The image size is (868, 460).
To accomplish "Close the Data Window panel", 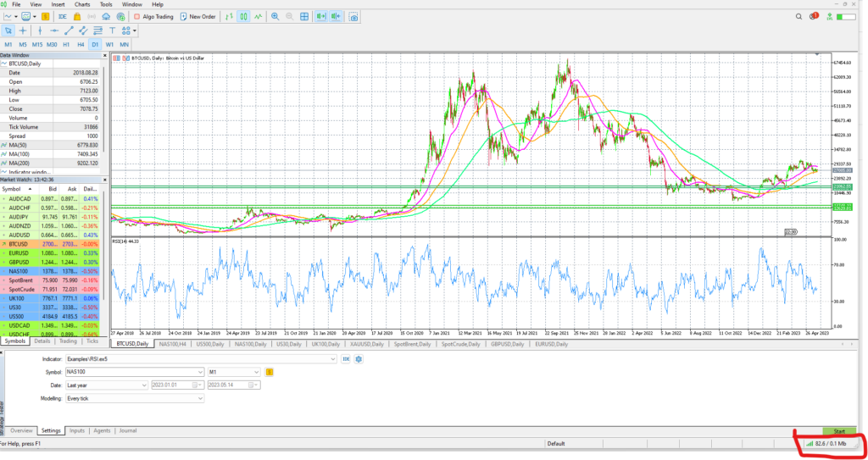I will click(105, 55).
